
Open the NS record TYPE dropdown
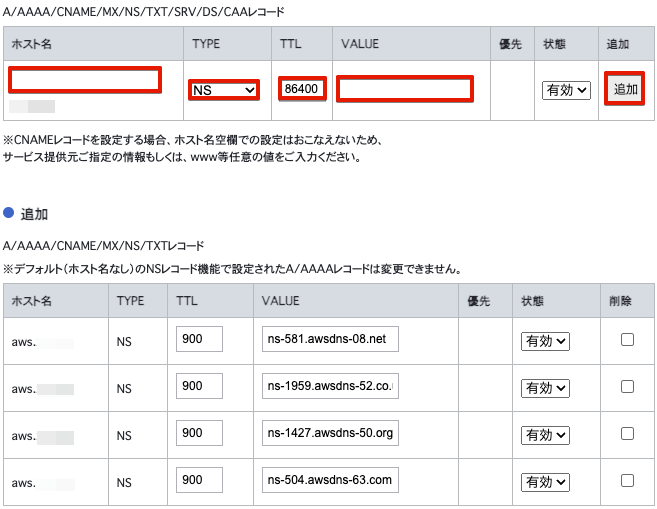click(224, 90)
